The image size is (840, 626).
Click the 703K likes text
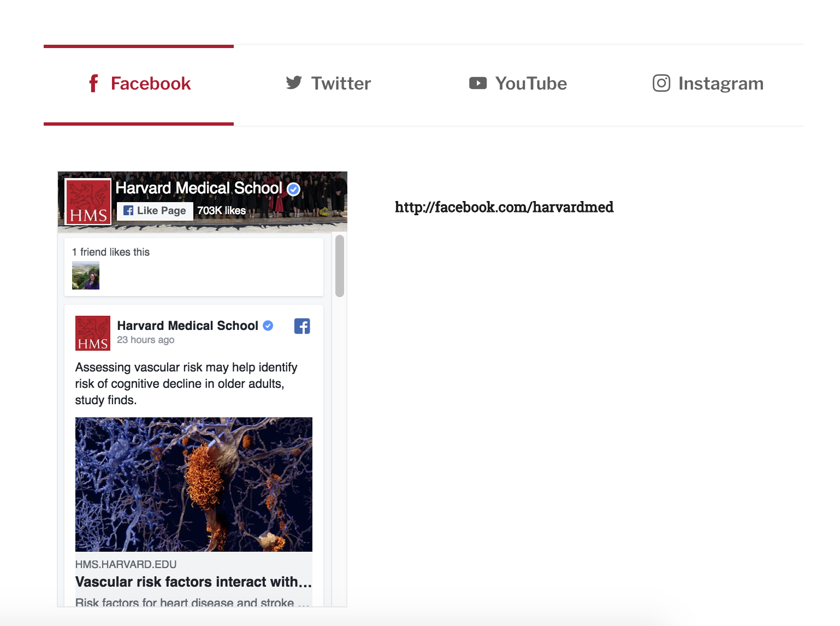[221, 211]
